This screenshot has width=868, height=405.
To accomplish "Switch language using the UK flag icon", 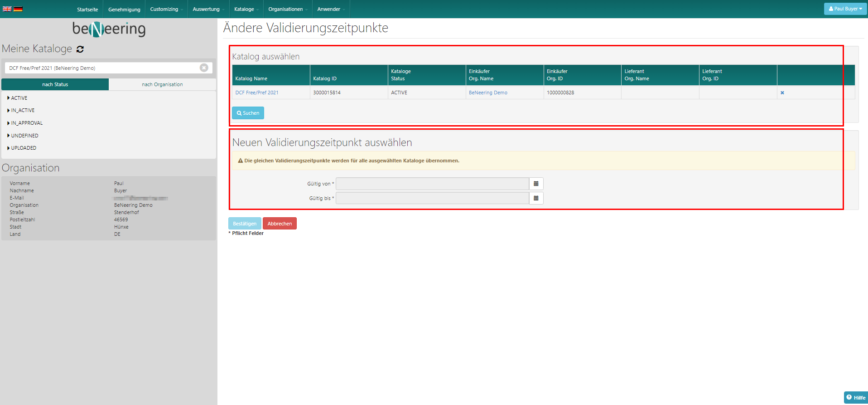I will coord(7,9).
